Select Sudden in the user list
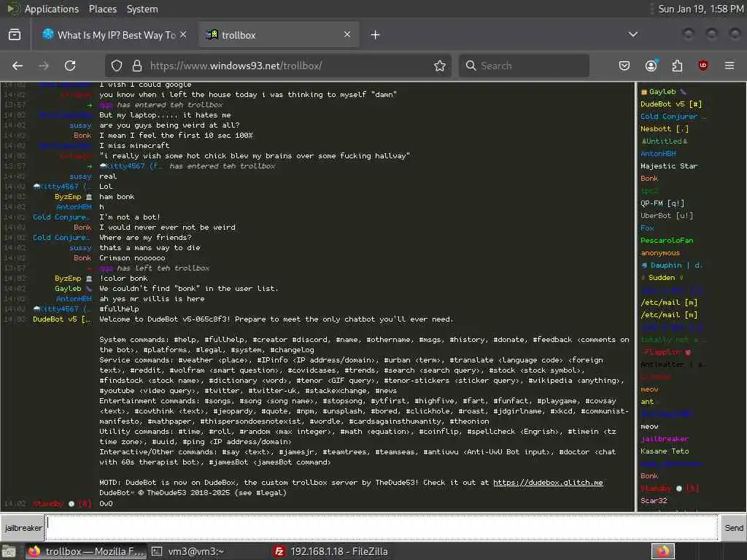Screen dimensions: 747x560 (x=662, y=277)
